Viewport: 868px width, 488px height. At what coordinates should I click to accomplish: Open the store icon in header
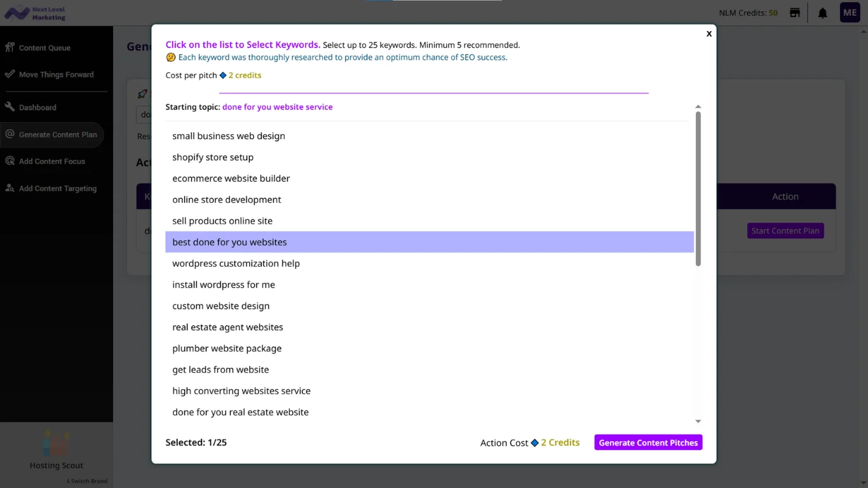[x=794, y=13]
